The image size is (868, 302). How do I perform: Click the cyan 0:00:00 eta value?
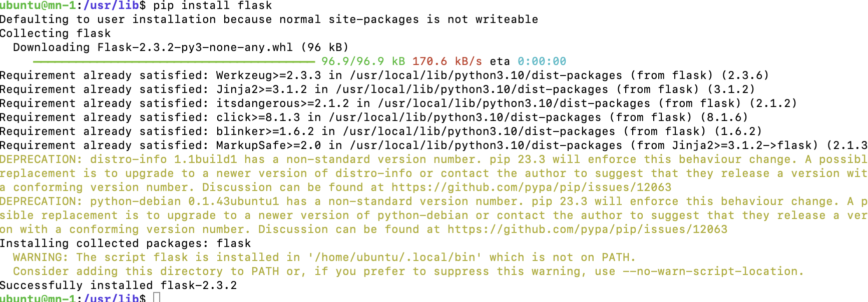click(x=542, y=61)
